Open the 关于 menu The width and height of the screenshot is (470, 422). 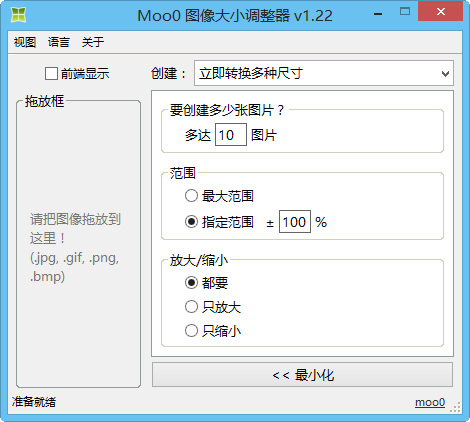point(93,42)
